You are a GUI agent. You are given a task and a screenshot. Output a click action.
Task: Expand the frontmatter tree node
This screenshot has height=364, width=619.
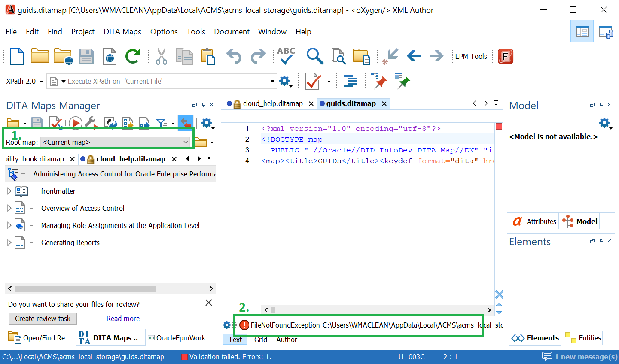pos(9,191)
